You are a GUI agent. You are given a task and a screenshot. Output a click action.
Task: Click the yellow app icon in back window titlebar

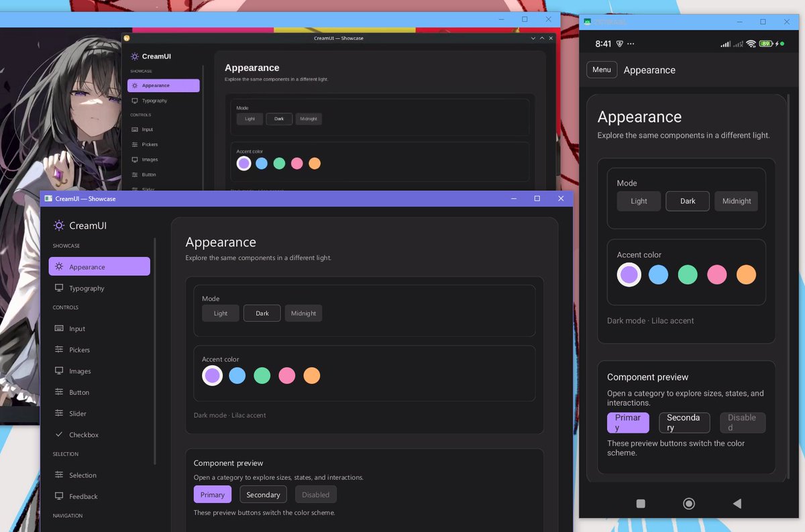tap(127, 38)
